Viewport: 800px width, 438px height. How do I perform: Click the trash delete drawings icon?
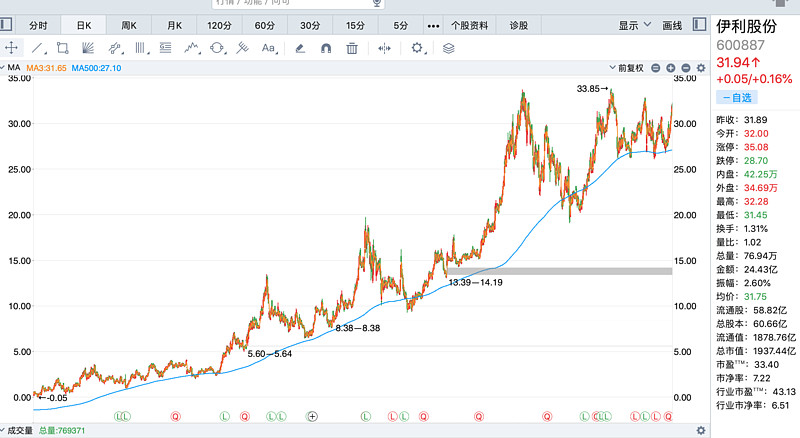(x=352, y=47)
